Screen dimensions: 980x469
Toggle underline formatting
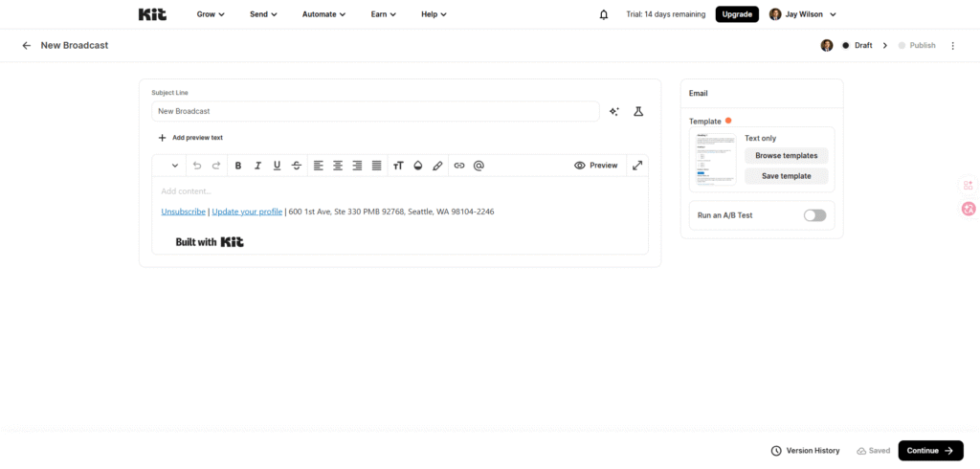click(277, 166)
